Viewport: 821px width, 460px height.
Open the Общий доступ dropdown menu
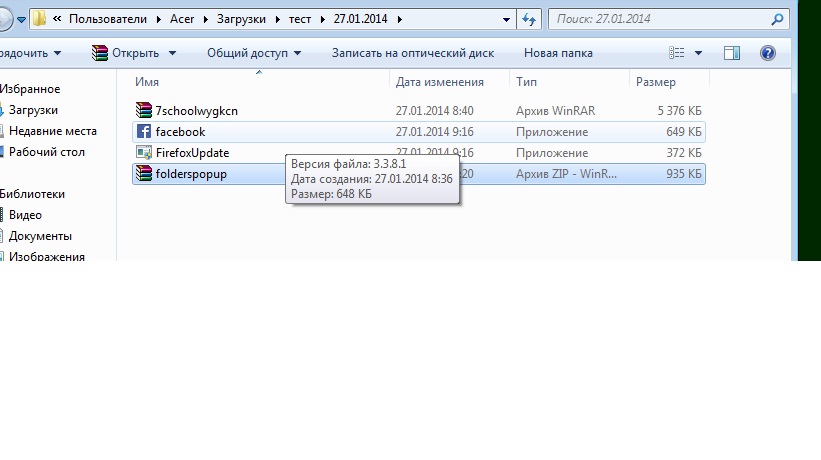point(254,53)
